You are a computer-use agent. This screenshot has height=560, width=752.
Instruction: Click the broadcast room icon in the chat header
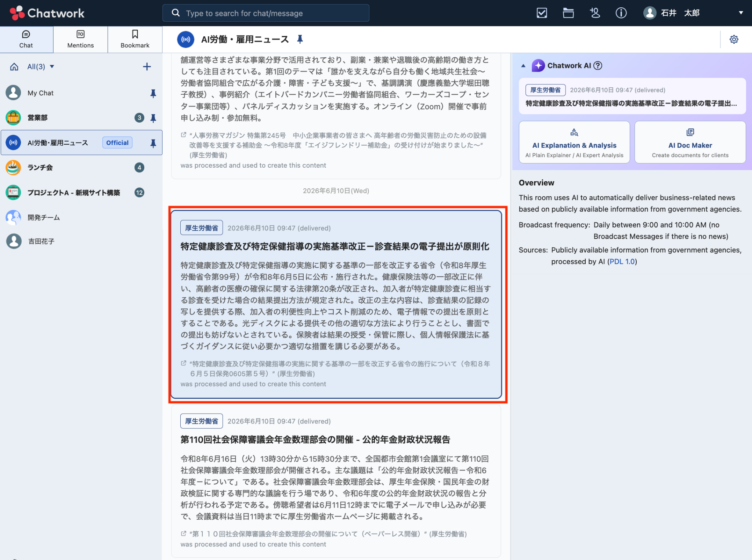click(x=186, y=40)
